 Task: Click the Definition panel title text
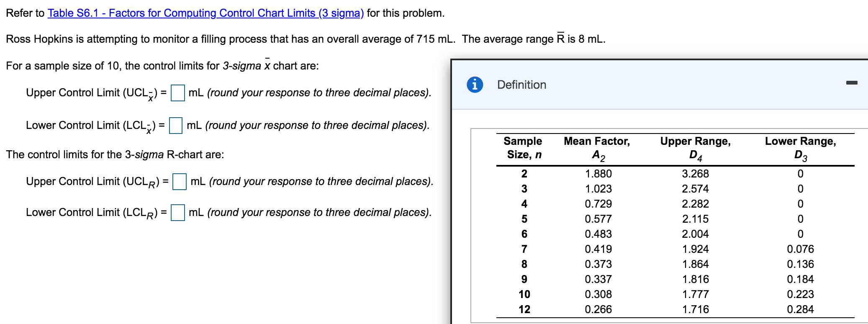(x=521, y=84)
